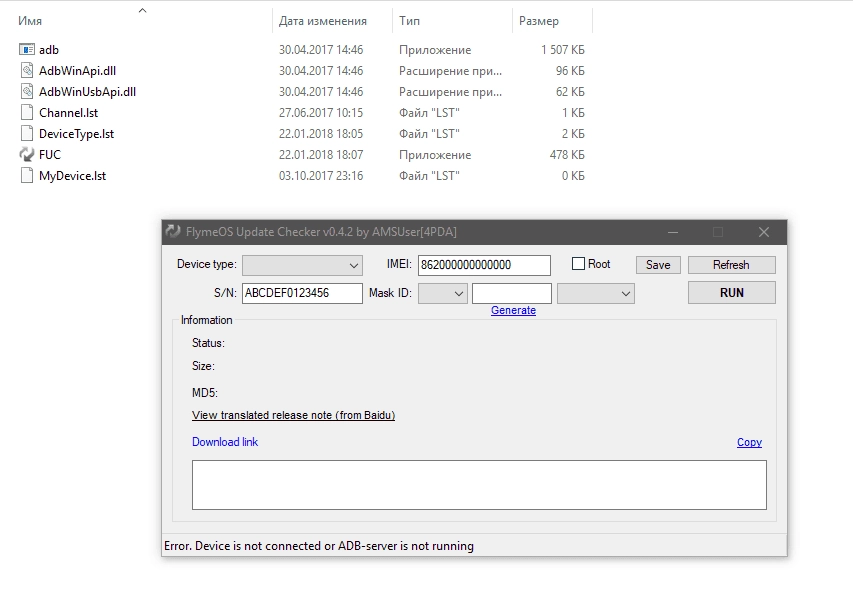Screen dimensions: 853x595
Task: Sort by the Размер column header
Action: (539, 21)
